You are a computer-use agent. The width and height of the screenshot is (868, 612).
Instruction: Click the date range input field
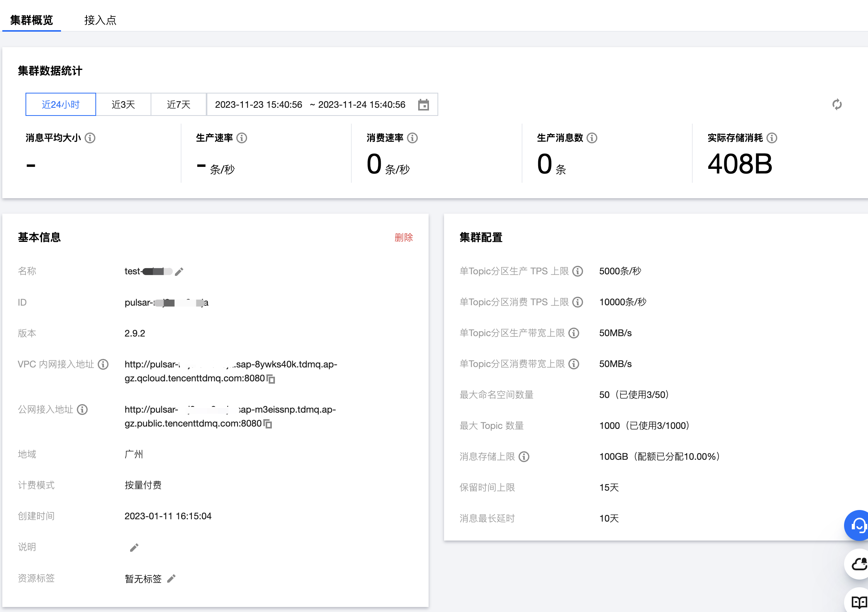[x=310, y=105]
